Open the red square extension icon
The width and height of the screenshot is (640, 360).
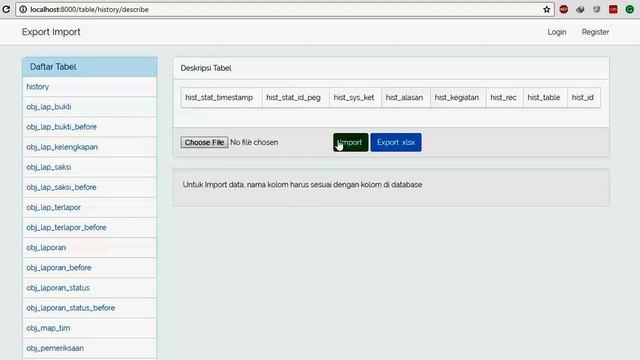[613, 9]
